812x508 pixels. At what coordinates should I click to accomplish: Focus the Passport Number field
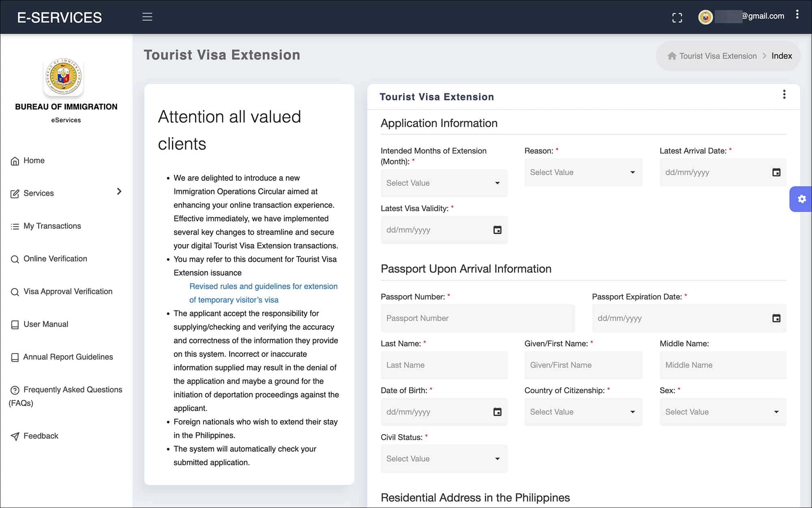pyautogui.click(x=477, y=318)
